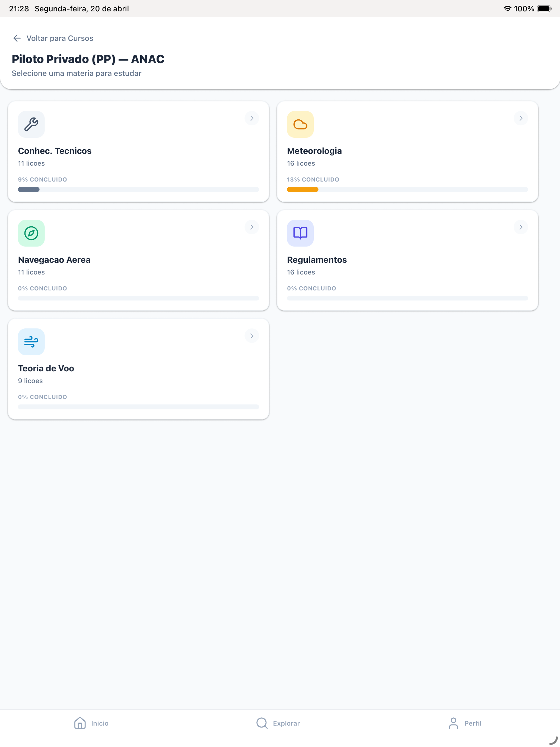Click "11 licoes" under Conhec. Tecnicos
This screenshot has width=560, height=747.
[31, 163]
